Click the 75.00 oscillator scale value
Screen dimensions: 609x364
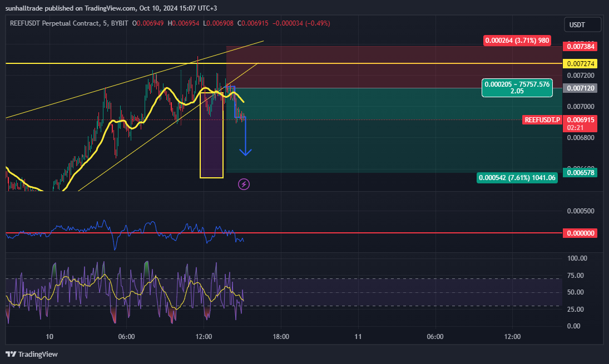coord(575,276)
